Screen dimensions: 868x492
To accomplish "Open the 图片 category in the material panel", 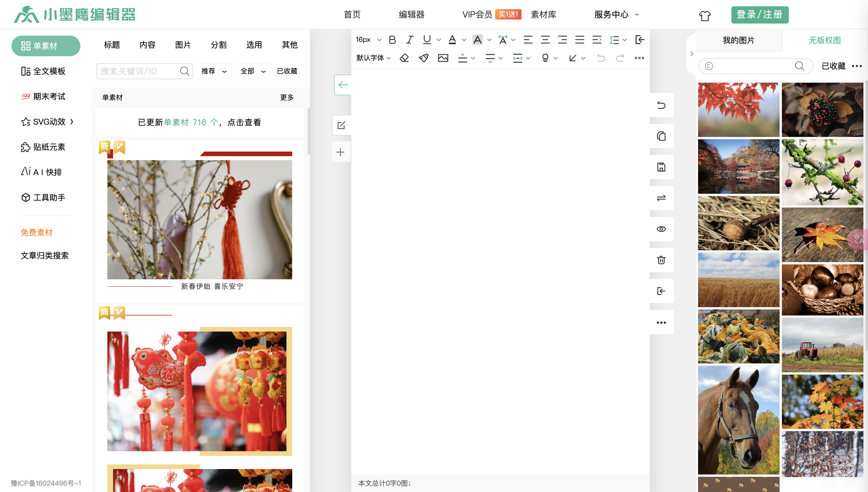I will tap(183, 44).
